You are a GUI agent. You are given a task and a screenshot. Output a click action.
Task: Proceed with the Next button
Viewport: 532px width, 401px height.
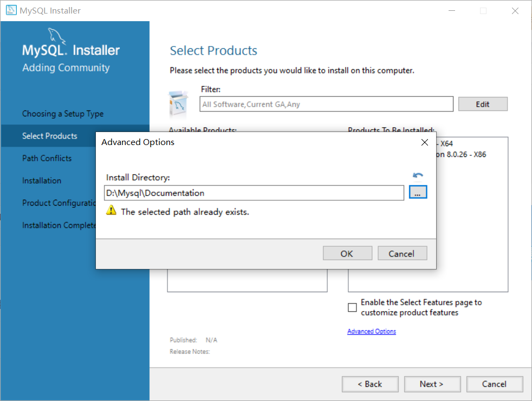click(432, 384)
